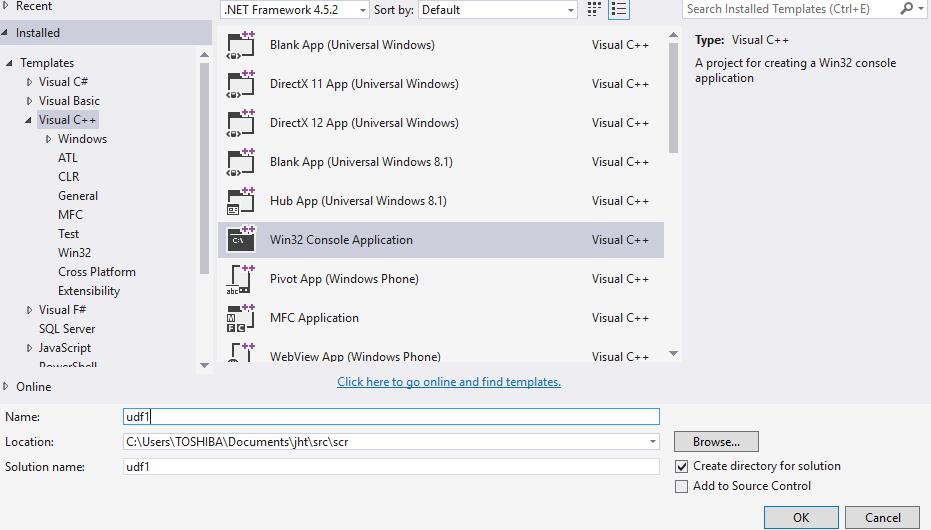Click template list scroll down arrow
The image size is (931, 530).
673,354
